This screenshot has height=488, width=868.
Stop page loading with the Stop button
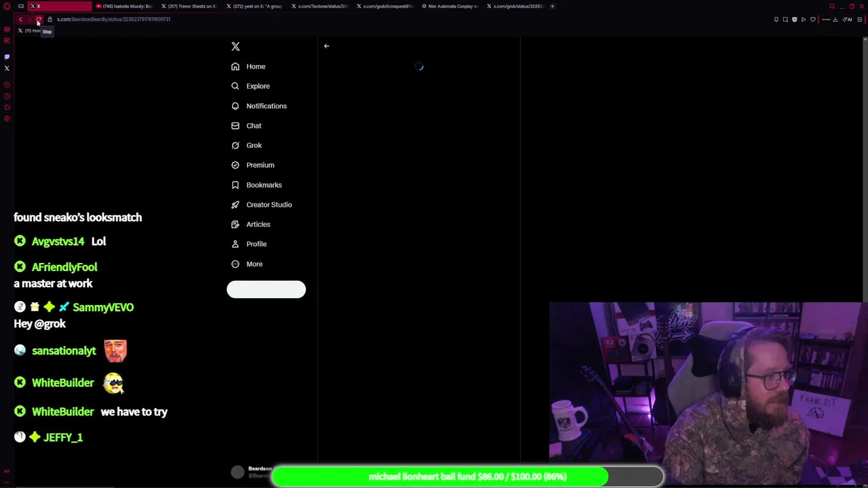click(x=39, y=19)
